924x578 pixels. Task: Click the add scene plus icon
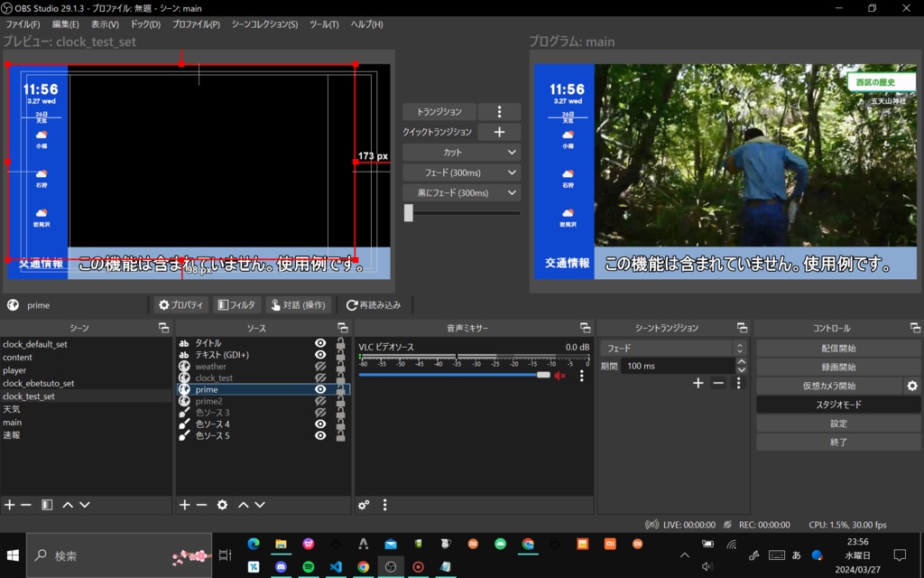pyautogui.click(x=9, y=505)
